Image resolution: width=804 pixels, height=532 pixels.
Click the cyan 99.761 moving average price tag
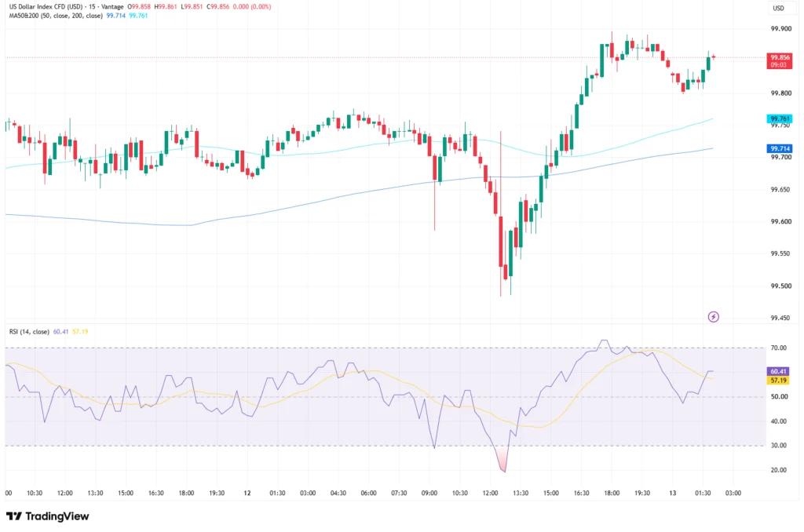(780, 118)
